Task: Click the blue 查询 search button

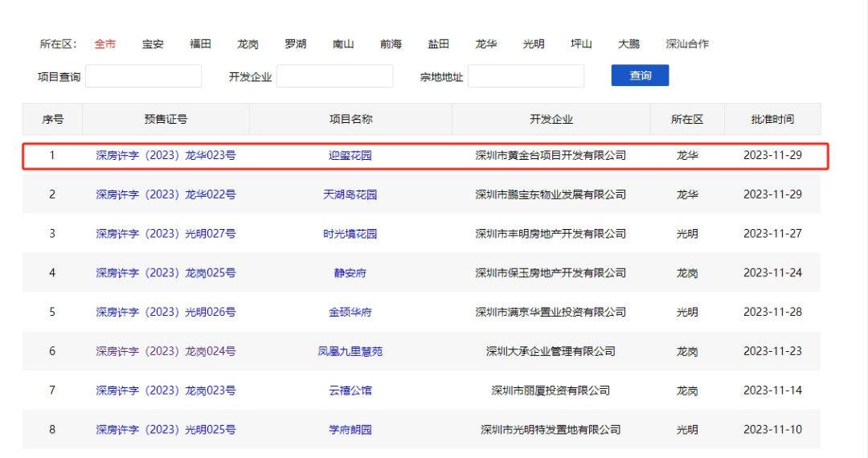Action: click(640, 76)
